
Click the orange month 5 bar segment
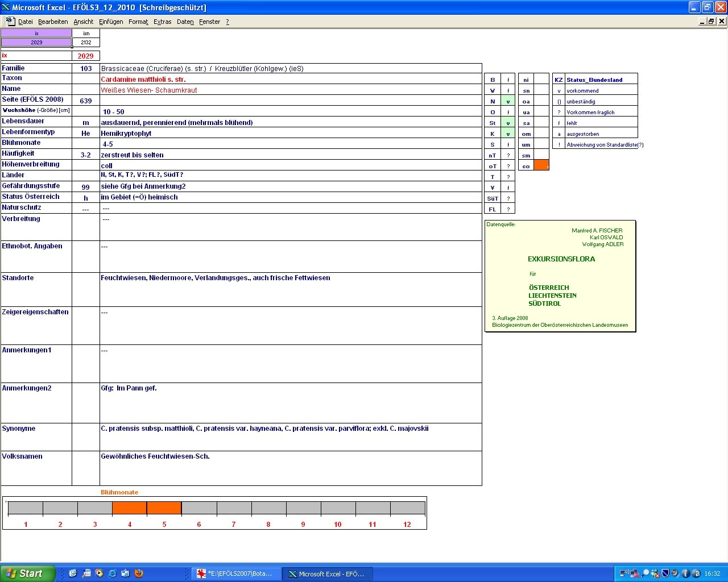(x=164, y=508)
